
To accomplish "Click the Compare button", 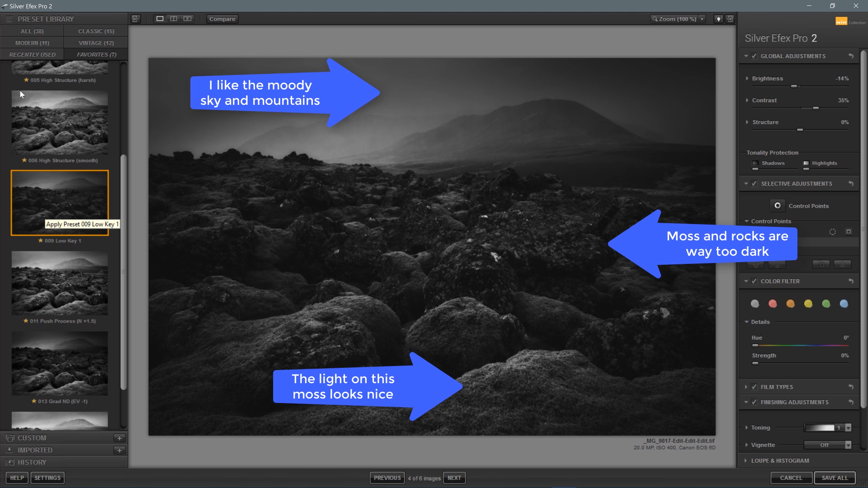I will tap(222, 19).
